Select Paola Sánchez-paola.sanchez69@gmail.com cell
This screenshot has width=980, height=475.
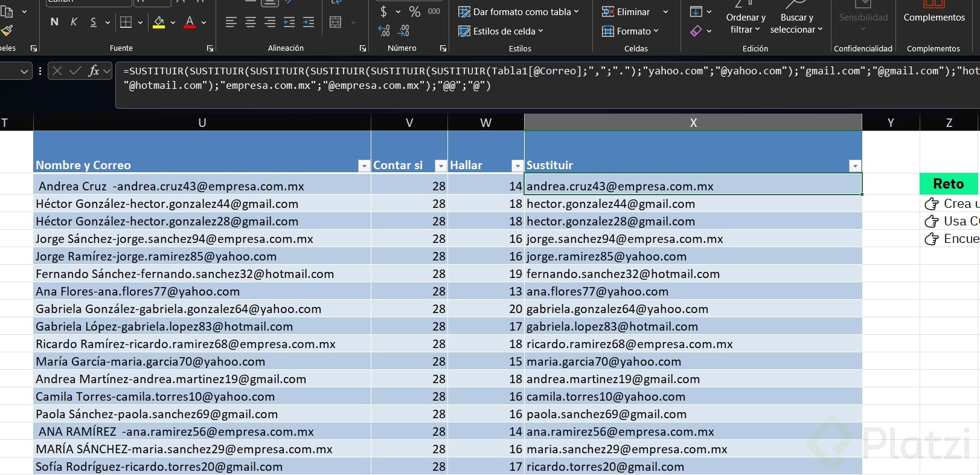point(202,414)
